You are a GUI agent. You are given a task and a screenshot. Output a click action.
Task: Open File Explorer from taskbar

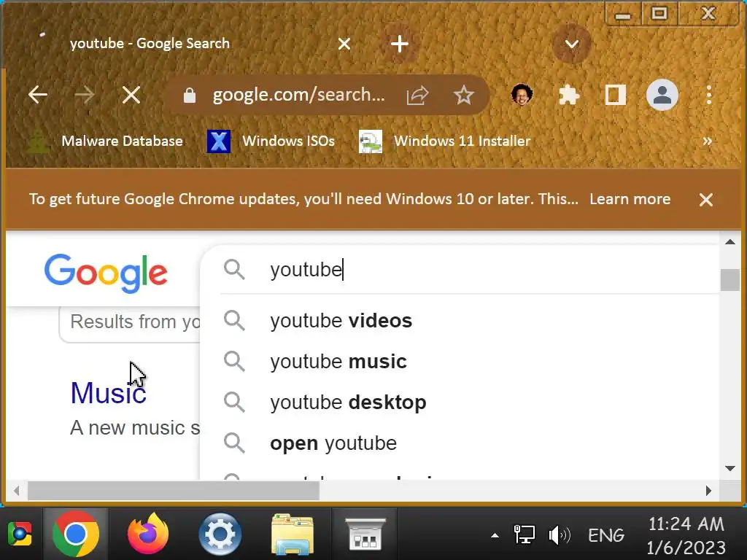293,534
